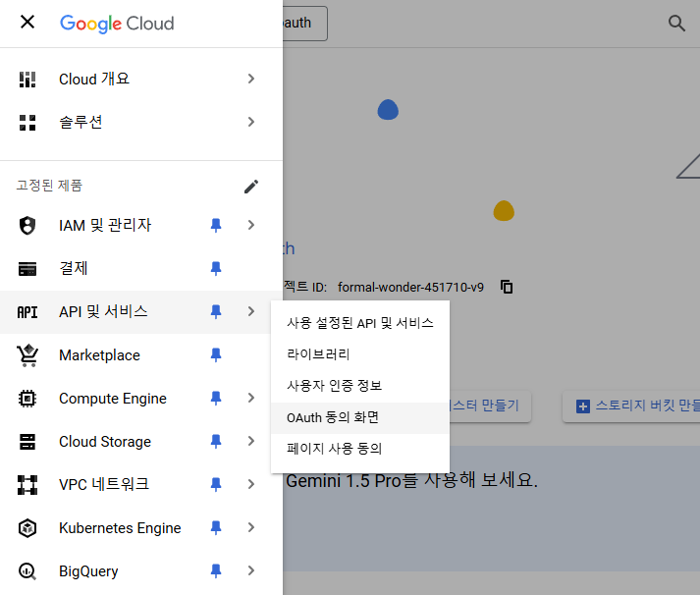The image size is (700, 595).
Task: Unpin IAM 및 관리자 from pinned products
Action: [216, 225]
